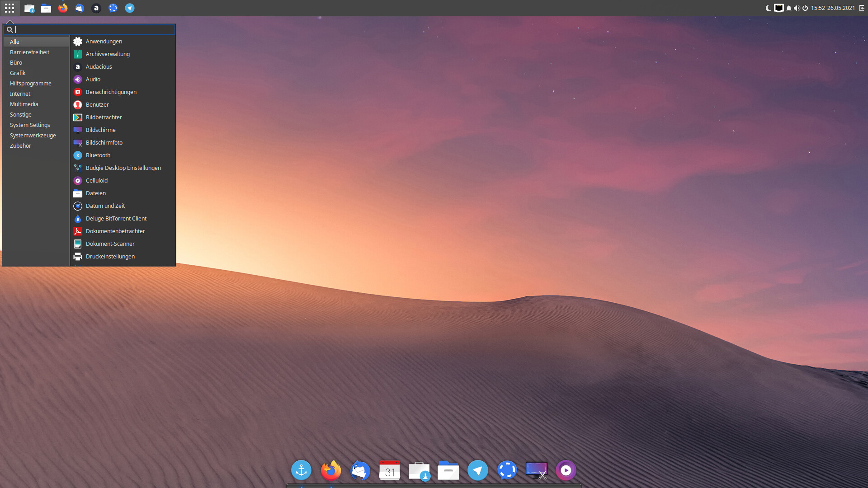
Task: Open Datum und Zeit entry
Action: 123,206
